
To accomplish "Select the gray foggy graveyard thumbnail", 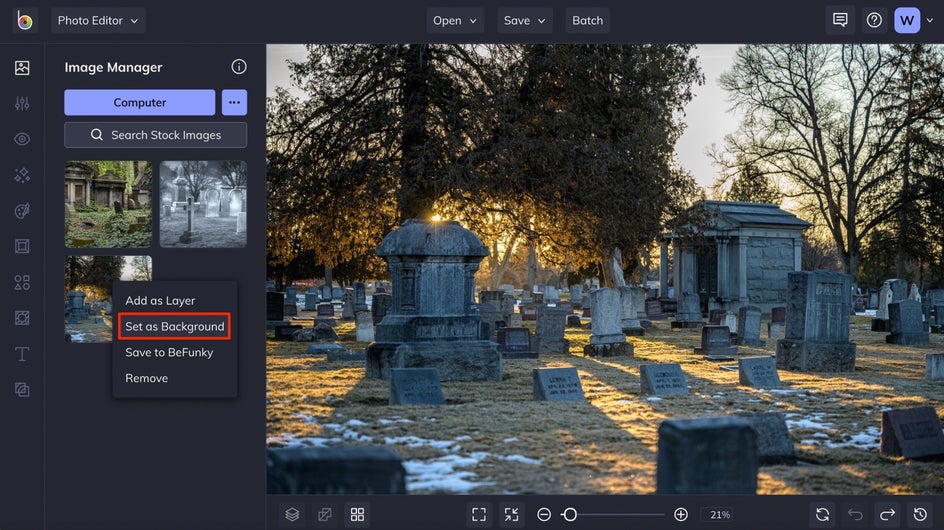I will click(203, 204).
